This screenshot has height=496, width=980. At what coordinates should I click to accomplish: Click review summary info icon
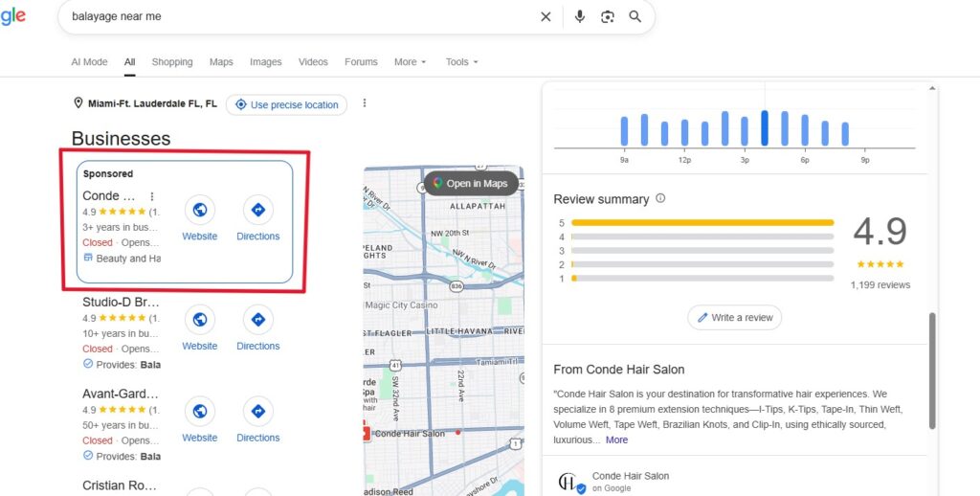pyautogui.click(x=660, y=198)
